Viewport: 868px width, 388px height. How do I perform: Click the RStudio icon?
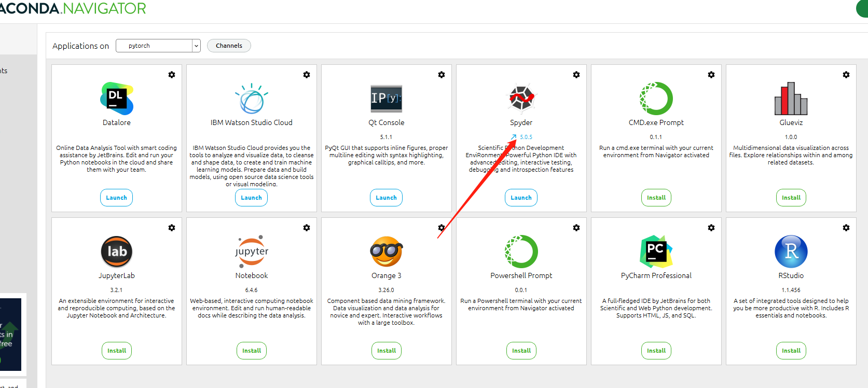[791, 252]
